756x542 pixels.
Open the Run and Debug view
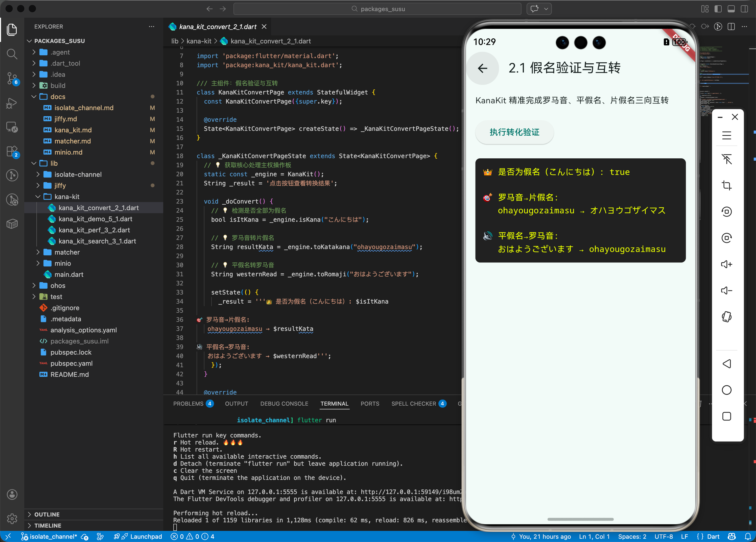point(12,103)
